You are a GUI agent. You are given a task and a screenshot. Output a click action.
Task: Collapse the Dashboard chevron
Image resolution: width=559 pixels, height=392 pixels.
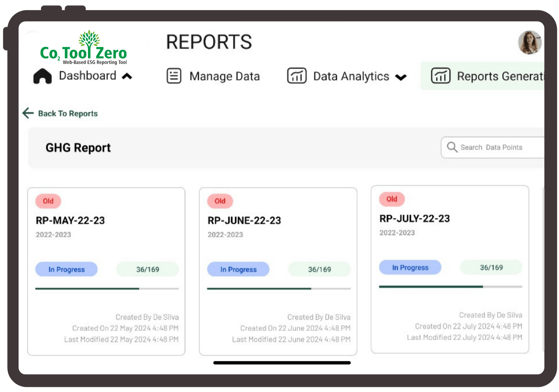point(127,76)
